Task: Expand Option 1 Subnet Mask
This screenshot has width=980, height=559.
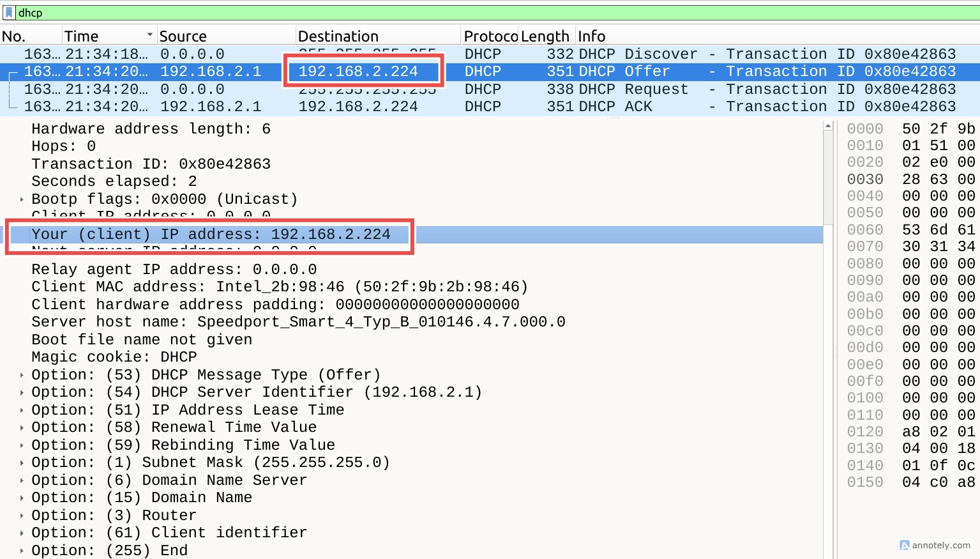Action: point(22,463)
